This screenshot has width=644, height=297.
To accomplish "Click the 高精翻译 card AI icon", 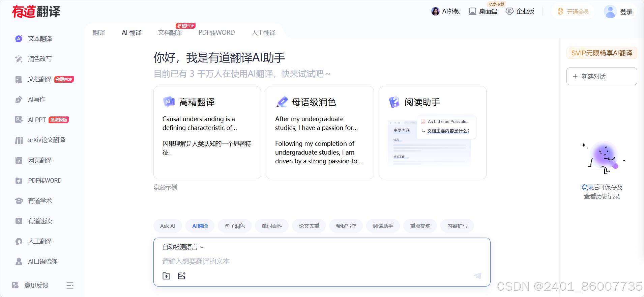I will pos(169,102).
